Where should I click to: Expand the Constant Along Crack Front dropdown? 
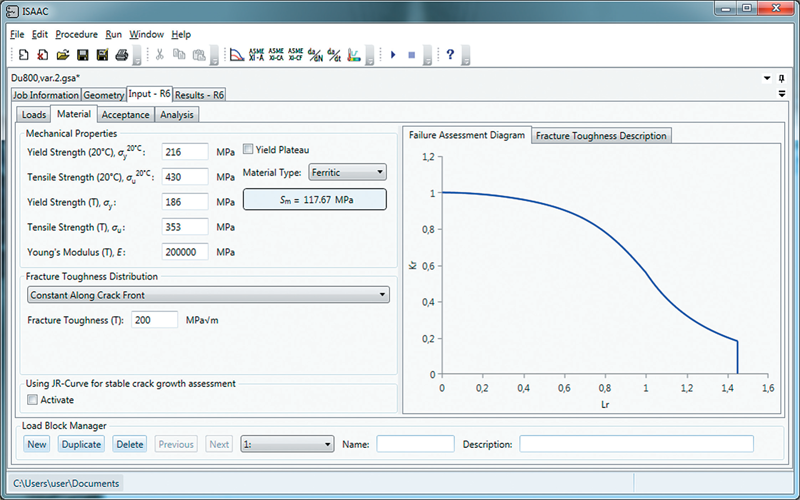[x=207, y=295]
